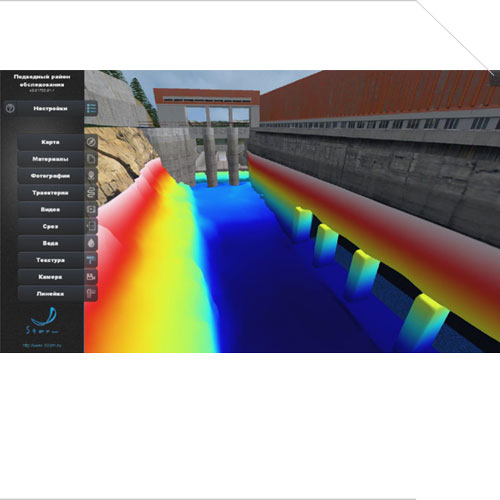Click the camera icon beside Камера
The height and width of the screenshot is (500, 500).
click(x=91, y=277)
